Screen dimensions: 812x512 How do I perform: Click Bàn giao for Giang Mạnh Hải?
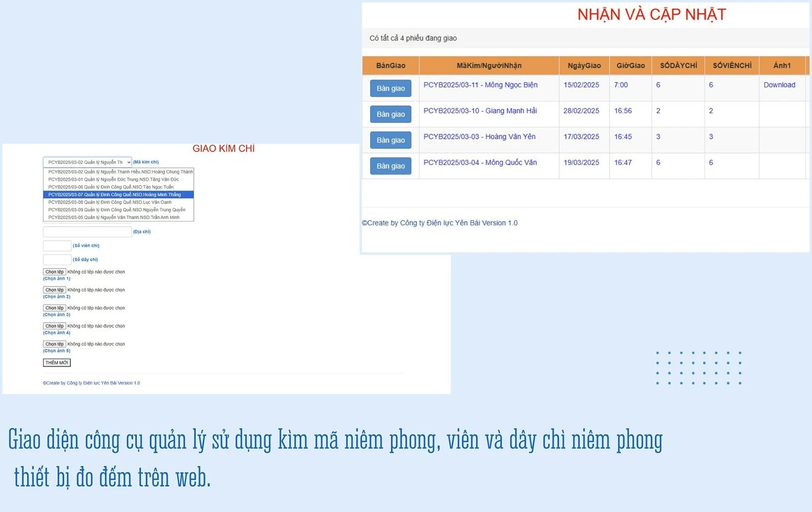point(390,114)
